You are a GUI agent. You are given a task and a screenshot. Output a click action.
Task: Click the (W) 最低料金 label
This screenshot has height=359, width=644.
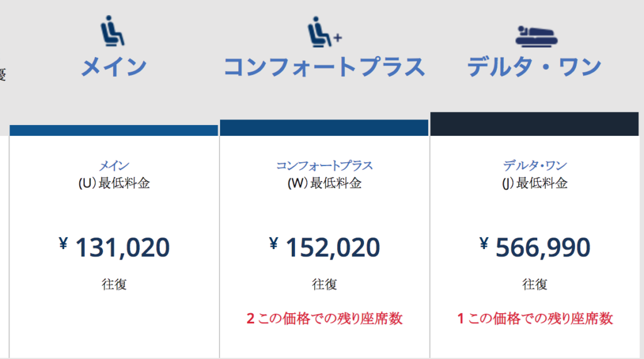coord(325,183)
